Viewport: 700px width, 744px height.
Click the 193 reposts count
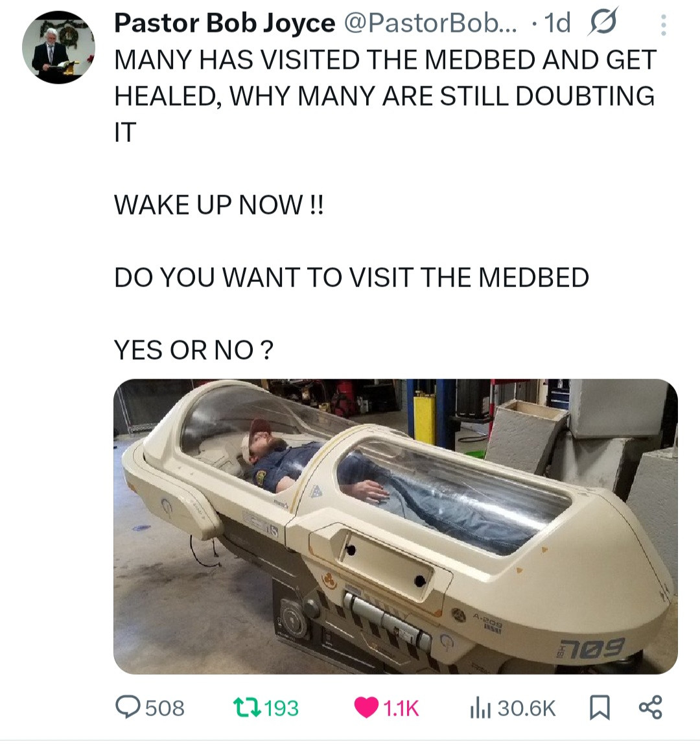point(281,708)
